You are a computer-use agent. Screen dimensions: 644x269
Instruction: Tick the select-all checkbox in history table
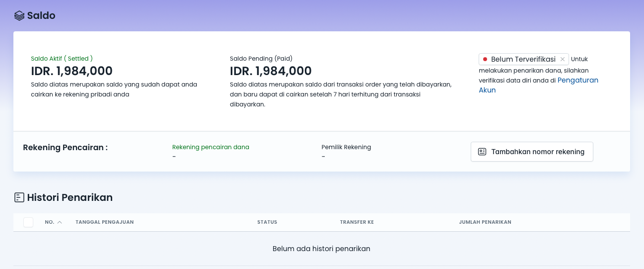click(x=28, y=222)
